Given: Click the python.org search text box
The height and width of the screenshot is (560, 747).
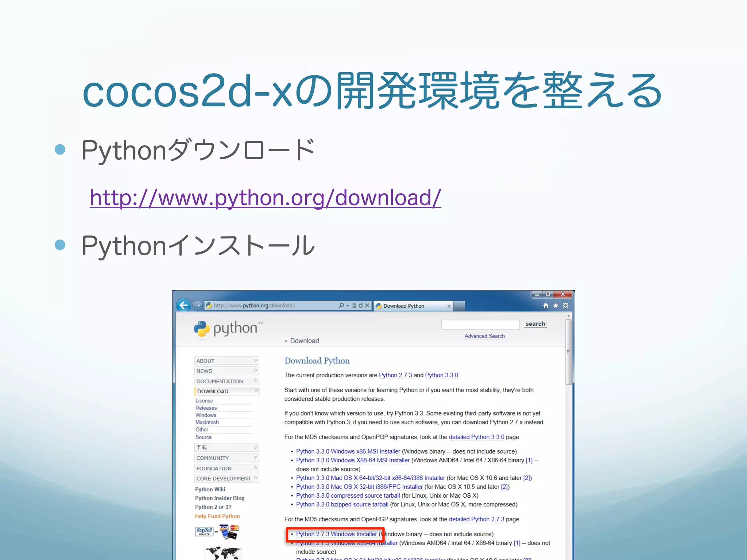Looking at the screenshot, I should tap(480, 324).
